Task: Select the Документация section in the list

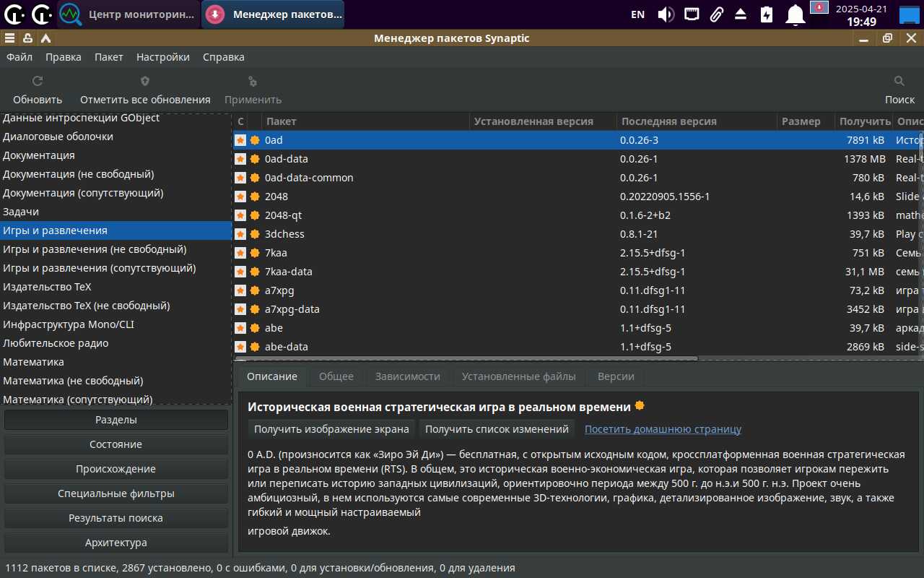Action: click(x=115, y=155)
